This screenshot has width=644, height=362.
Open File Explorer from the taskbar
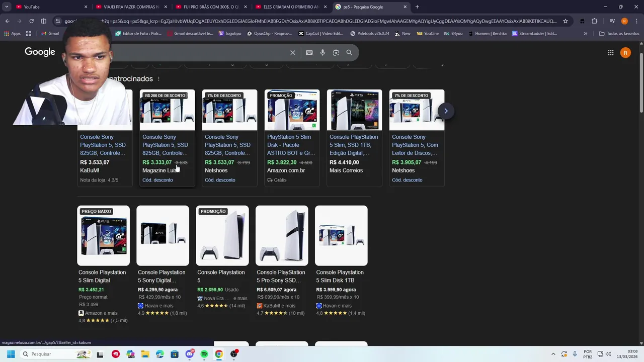[x=145, y=354]
